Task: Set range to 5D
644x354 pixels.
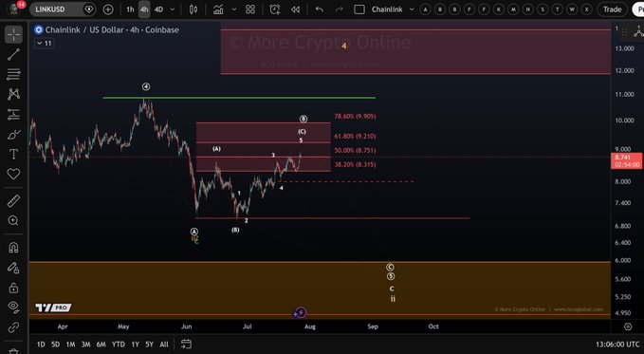Action: coord(55,345)
